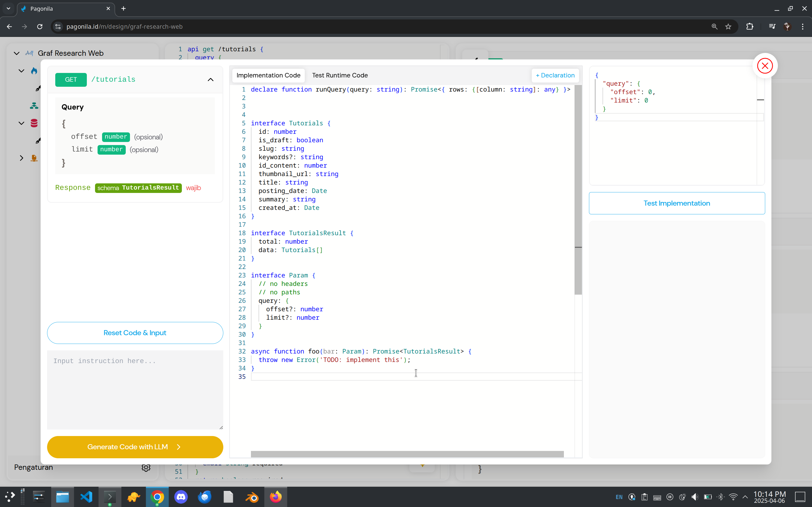Click the red database icon in sidebar
Viewport: 812px width, 507px height.
click(x=34, y=123)
